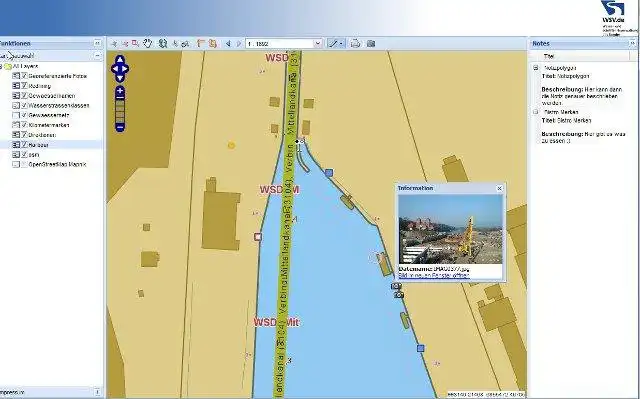This screenshot has height=399, width=640.
Task: Select the Kilometermarken layer label
Action: pos(49,125)
